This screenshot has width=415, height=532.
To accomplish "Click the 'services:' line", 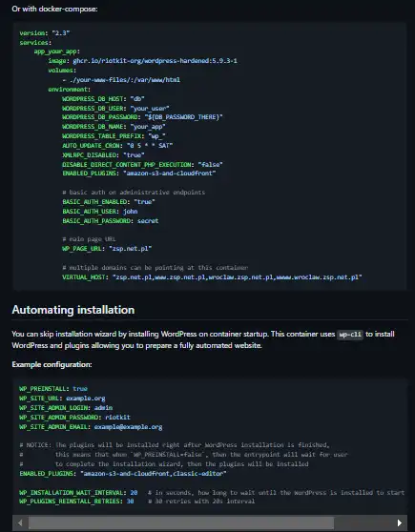I will tap(35, 42).
